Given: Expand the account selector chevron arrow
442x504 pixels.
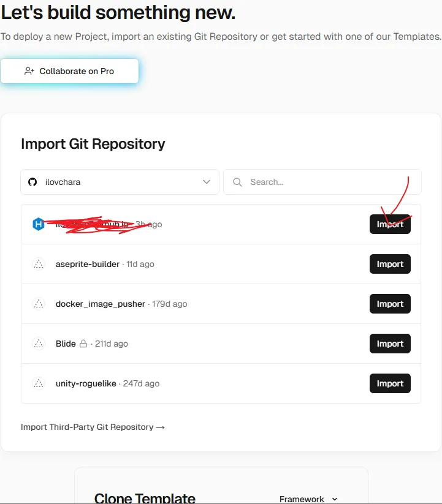Looking at the screenshot, I should pyautogui.click(x=207, y=182).
